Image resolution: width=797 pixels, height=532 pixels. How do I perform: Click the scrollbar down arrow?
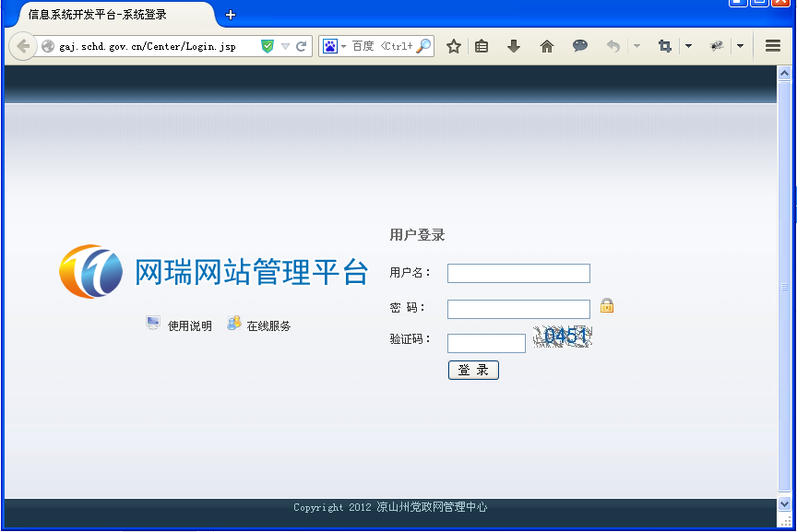click(x=784, y=504)
